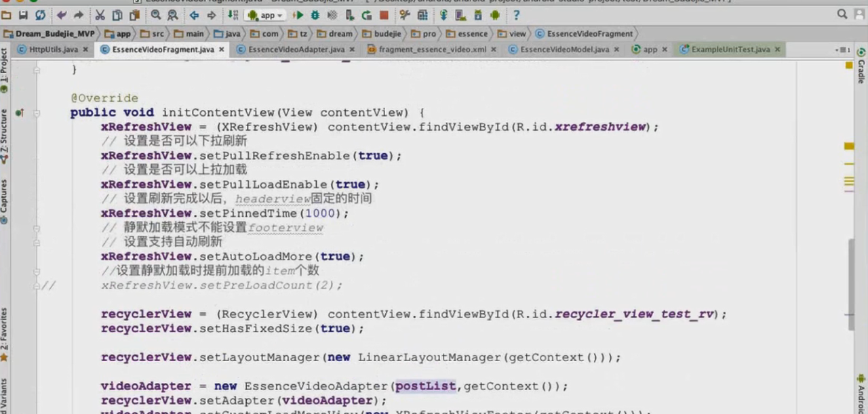Show hidden tabs list dropdown

click(x=843, y=50)
